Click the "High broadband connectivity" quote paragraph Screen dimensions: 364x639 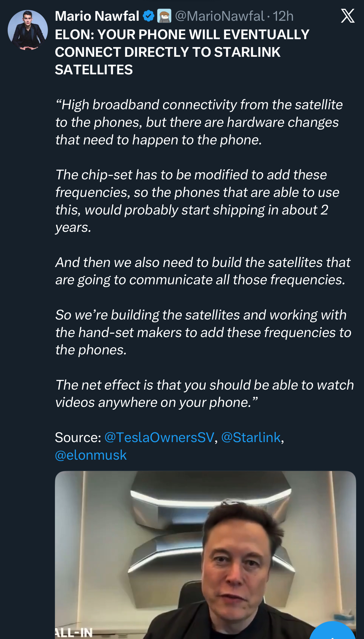[x=198, y=122]
